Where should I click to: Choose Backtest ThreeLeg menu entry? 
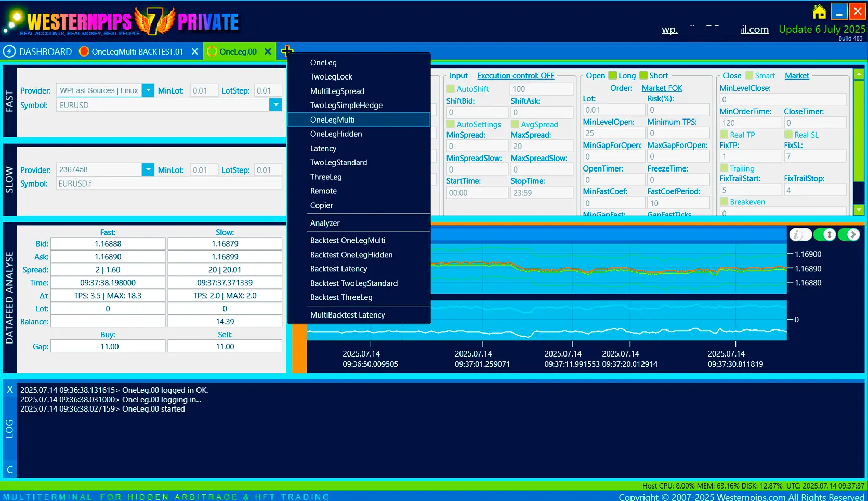(x=359, y=297)
